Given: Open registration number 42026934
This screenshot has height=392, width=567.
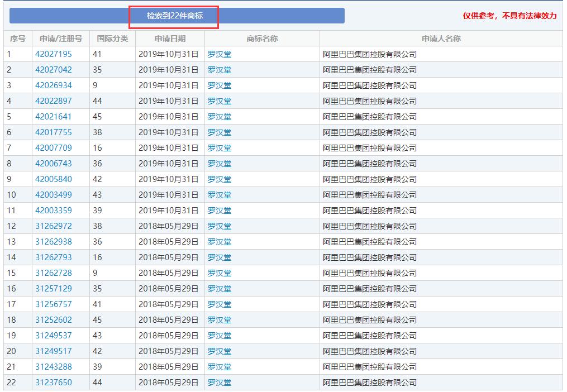Looking at the screenshot, I should point(54,85).
